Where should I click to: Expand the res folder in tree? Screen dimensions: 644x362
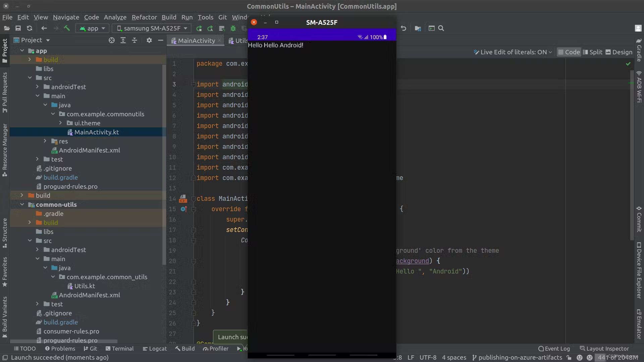pyautogui.click(x=45, y=141)
